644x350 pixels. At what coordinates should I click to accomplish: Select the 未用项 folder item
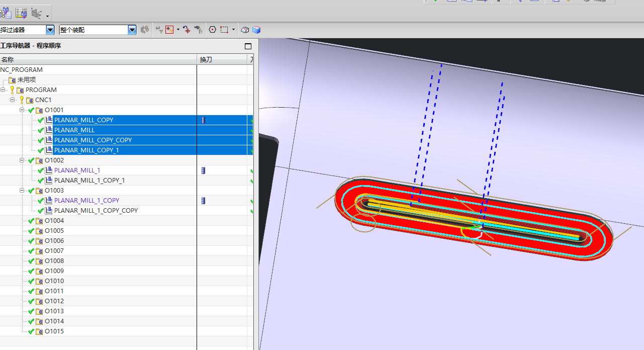[x=27, y=80]
